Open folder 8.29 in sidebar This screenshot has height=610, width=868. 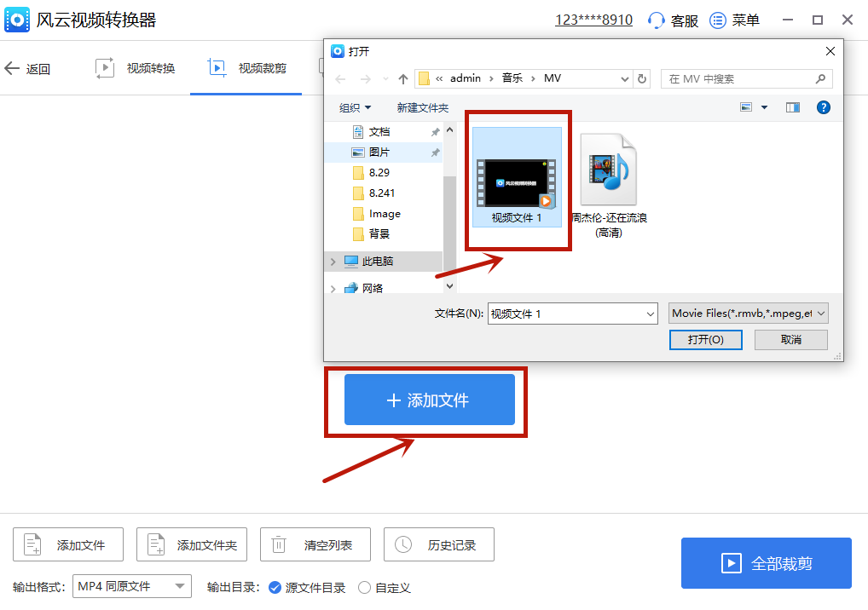pyautogui.click(x=379, y=173)
